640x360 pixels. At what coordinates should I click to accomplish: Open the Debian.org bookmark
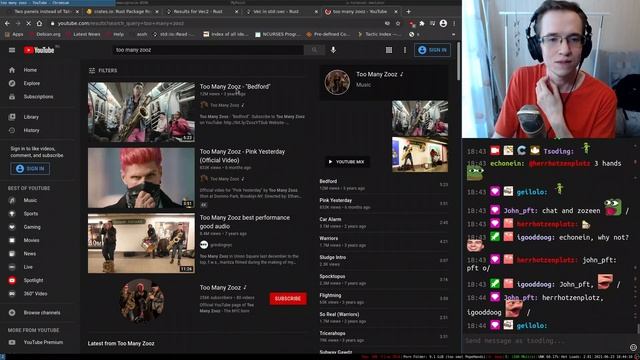[45, 34]
